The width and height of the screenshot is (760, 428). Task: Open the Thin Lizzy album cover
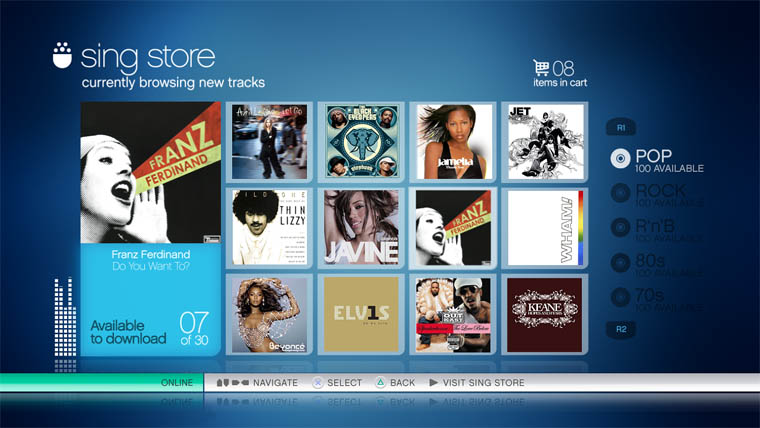coord(269,227)
